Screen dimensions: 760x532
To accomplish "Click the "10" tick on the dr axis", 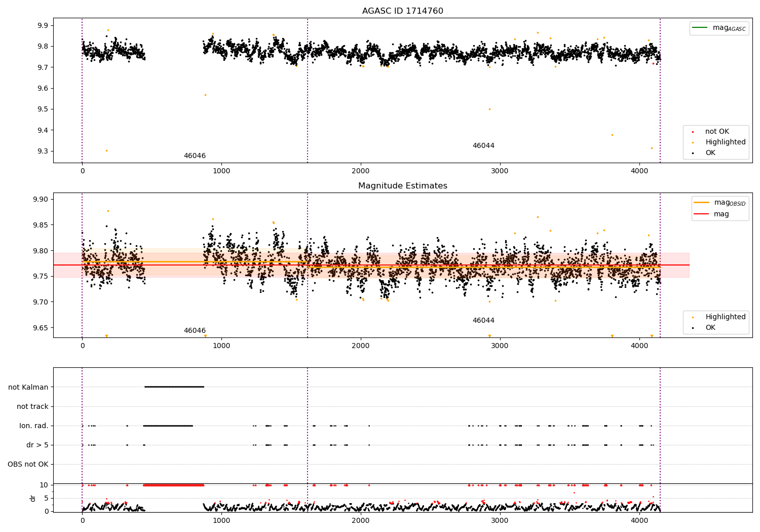I will click(x=44, y=485).
